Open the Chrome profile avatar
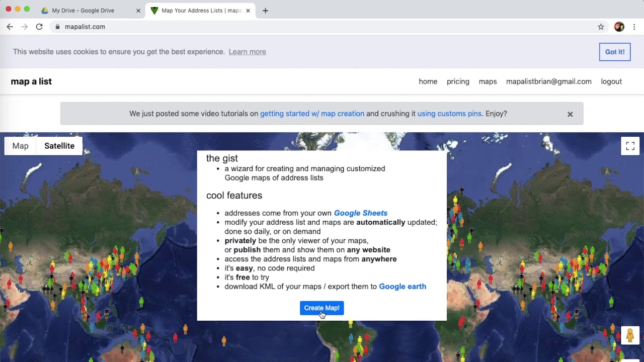 click(619, 27)
